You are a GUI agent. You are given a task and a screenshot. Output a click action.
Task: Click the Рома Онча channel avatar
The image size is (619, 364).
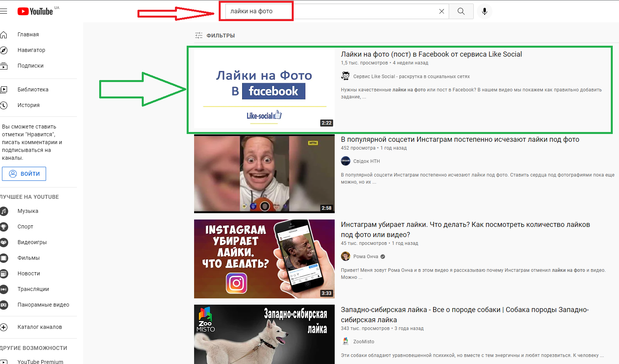click(x=345, y=256)
